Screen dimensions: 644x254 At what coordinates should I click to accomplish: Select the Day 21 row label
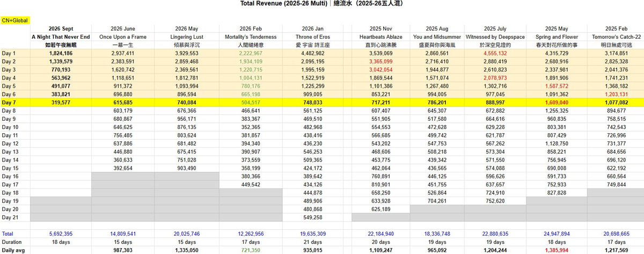click(x=11, y=217)
